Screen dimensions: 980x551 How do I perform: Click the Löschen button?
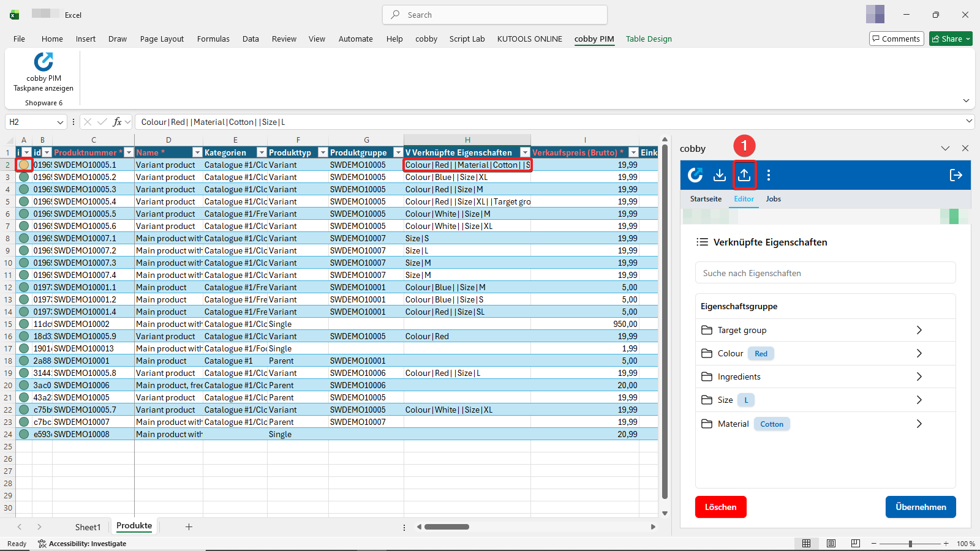720,507
